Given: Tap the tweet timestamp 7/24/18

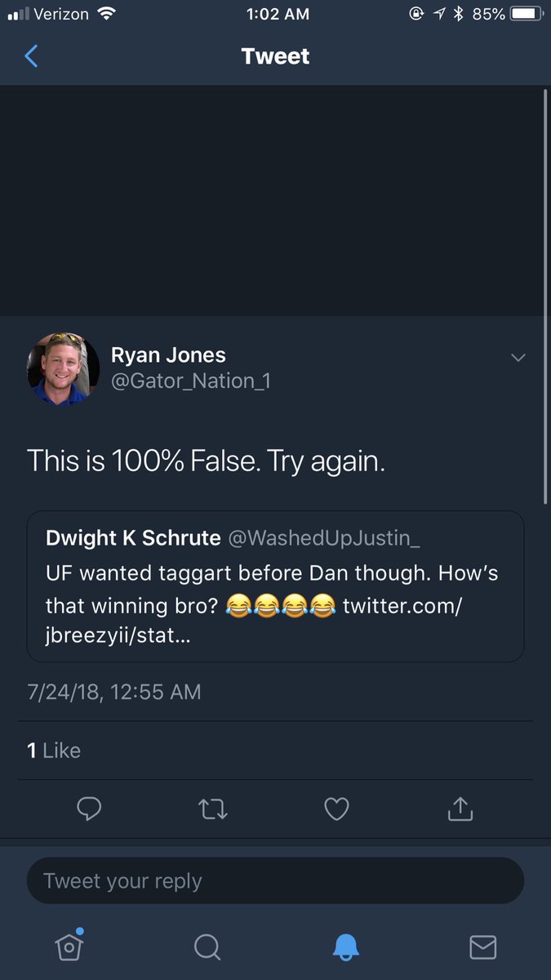Looking at the screenshot, I should pos(113,692).
